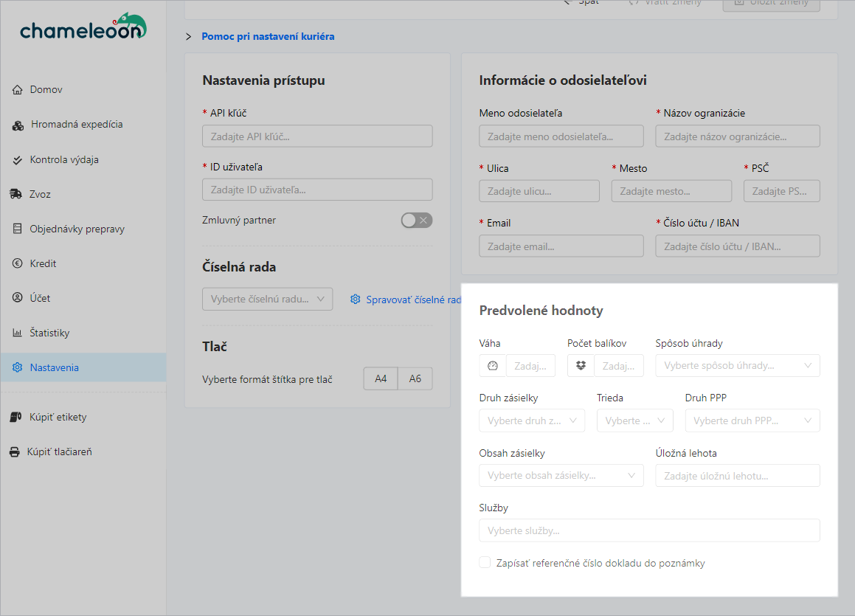Click the API kľúč input field

coord(317,136)
